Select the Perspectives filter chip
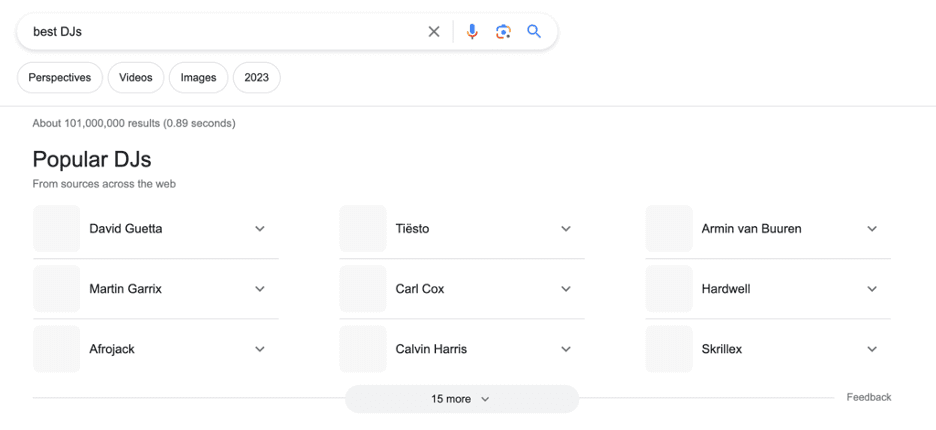The height and width of the screenshot is (430, 936). [60, 78]
